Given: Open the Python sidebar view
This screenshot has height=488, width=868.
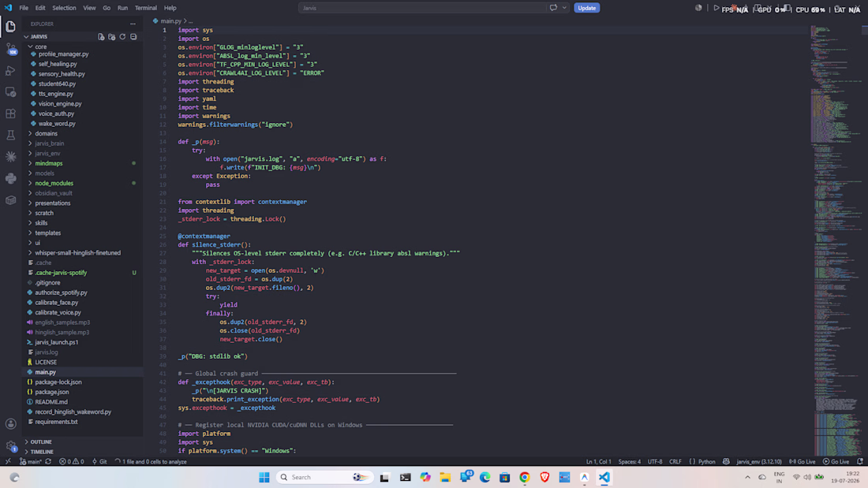Looking at the screenshot, I should coord(10,179).
